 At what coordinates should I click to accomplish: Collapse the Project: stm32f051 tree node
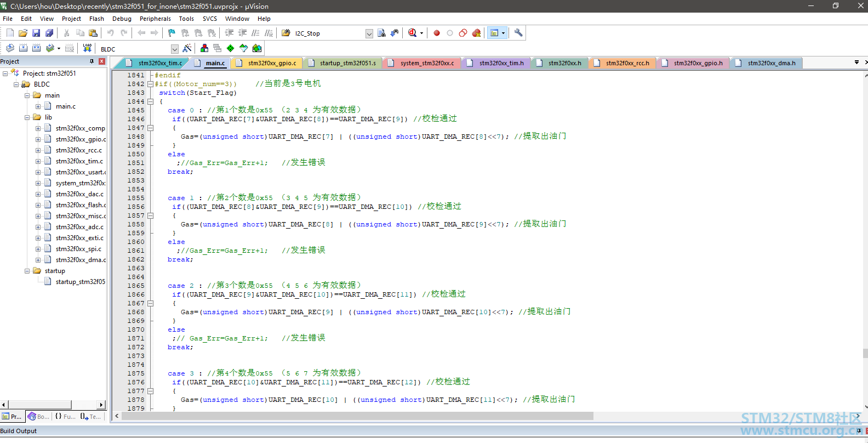click(x=5, y=73)
